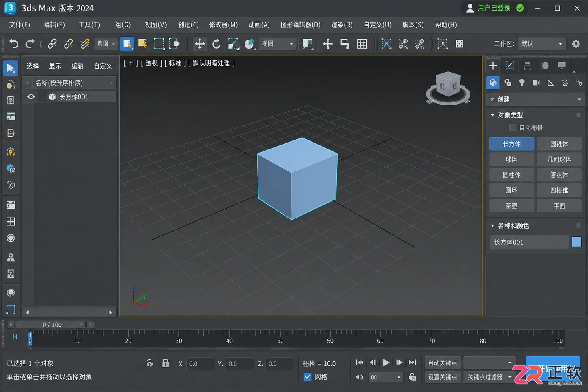
Task: Click the Redo arrow icon
Action: 30,44
